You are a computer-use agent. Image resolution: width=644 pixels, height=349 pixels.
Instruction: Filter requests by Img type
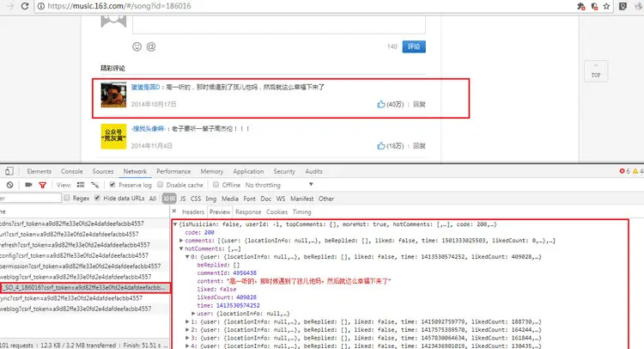pos(210,199)
